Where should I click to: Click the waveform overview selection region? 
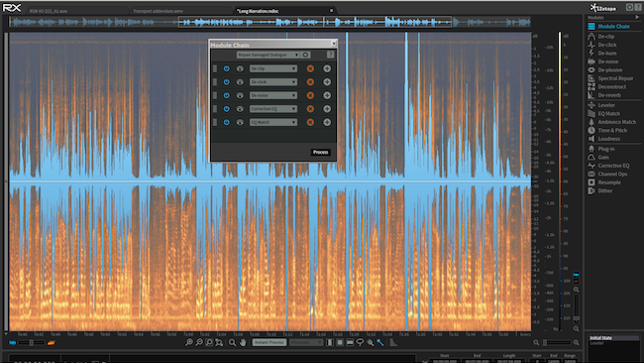pyautogui.click(x=315, y=22)
